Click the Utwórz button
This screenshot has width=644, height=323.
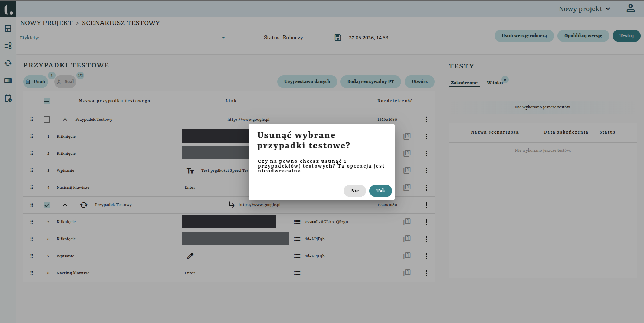coord(419,82)
